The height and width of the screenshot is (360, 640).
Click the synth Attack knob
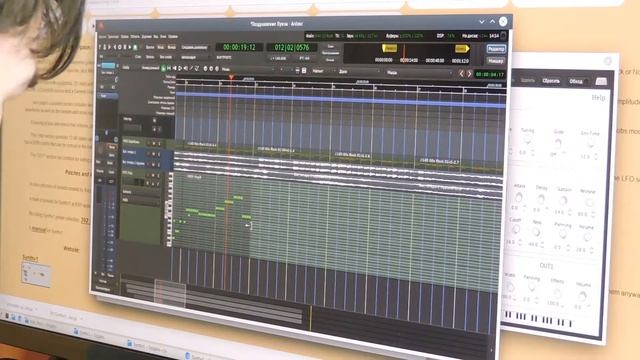click(518, 198)
